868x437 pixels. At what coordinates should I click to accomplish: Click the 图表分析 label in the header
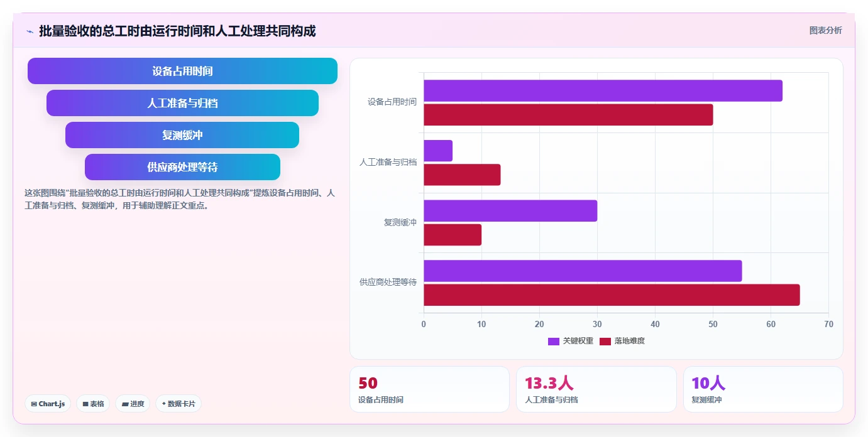pos(825,31)
